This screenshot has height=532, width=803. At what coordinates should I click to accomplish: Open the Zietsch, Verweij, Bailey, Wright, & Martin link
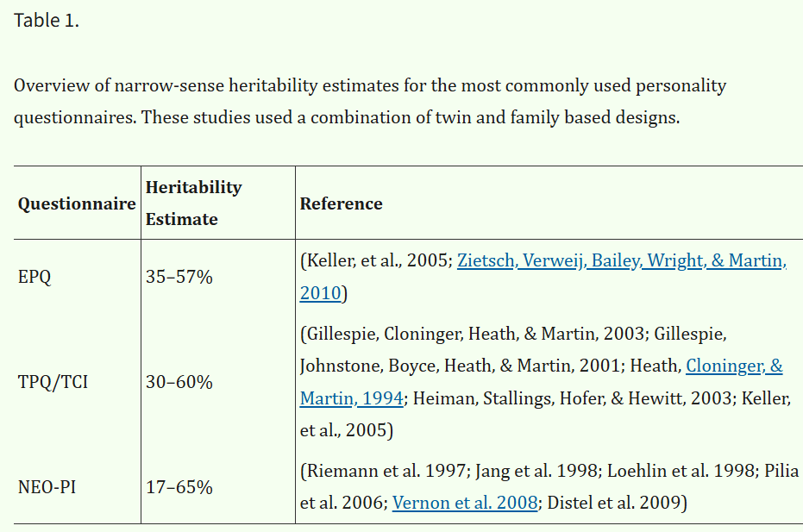coord(622,260)
